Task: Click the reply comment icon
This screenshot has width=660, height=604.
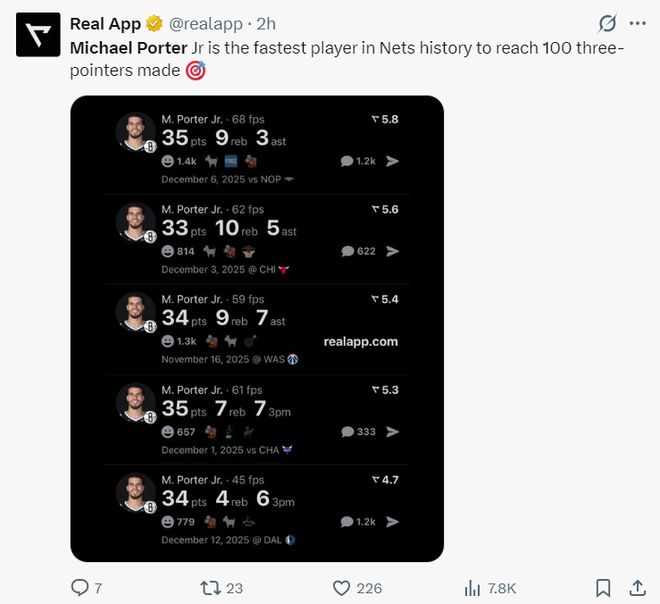Action: click(x=80, y=587)
